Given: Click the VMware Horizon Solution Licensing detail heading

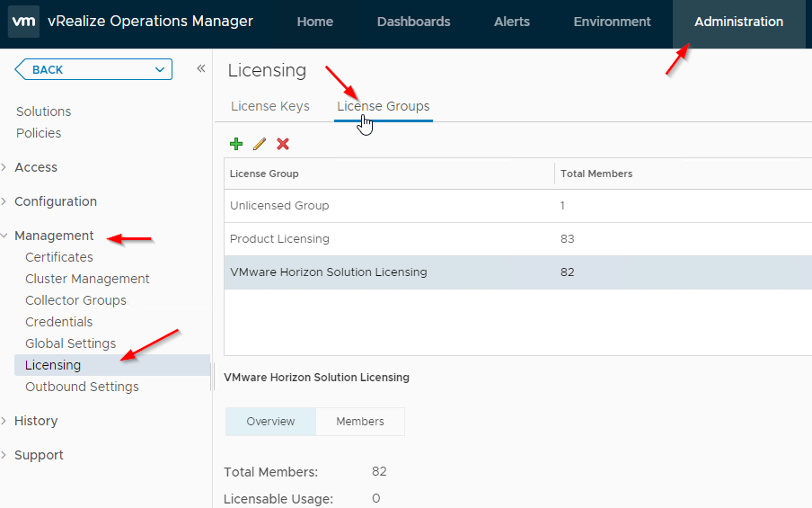Looking at the screenshot, I should point(316,378).
